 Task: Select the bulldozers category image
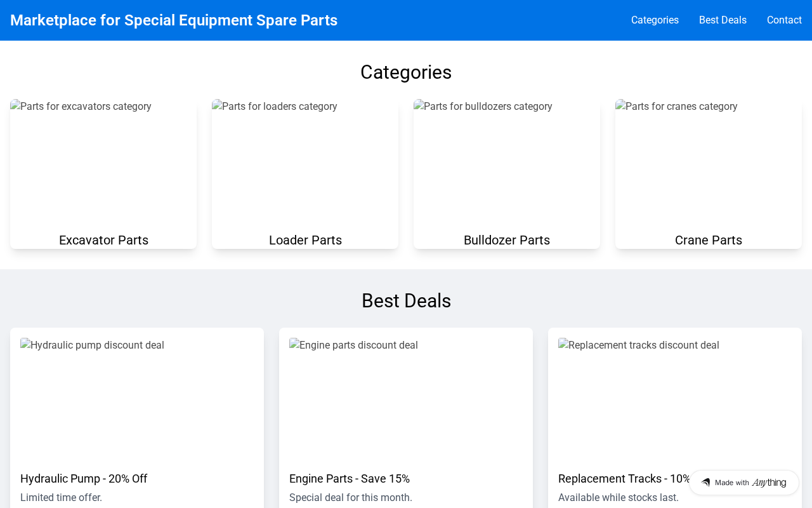(507, 163)
